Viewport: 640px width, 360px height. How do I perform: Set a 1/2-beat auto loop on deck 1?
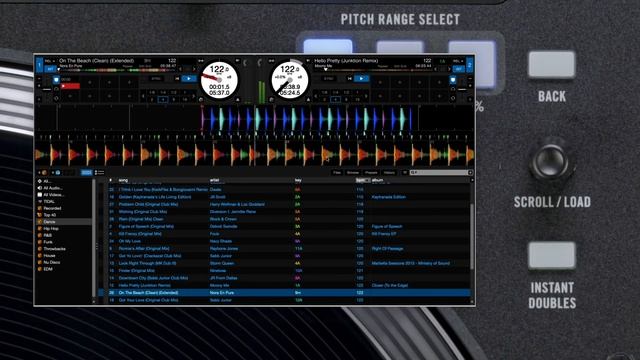pyautogui.click(x=174, y=93)
